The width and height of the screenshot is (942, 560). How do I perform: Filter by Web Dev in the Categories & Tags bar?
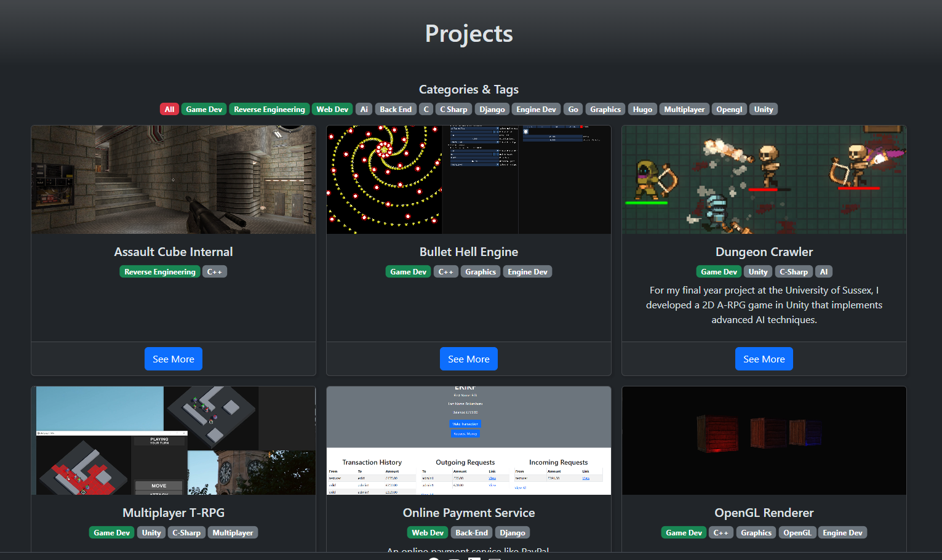coord(332,109)
